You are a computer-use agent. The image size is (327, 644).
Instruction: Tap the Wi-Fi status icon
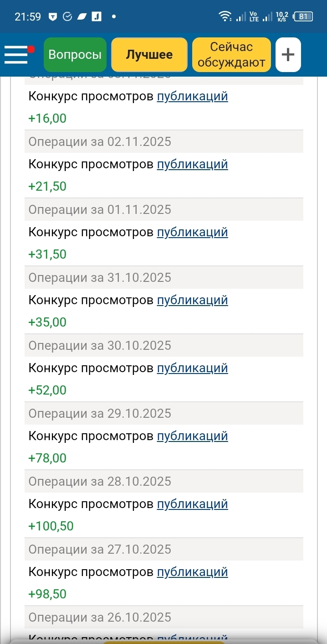(224, 17)
